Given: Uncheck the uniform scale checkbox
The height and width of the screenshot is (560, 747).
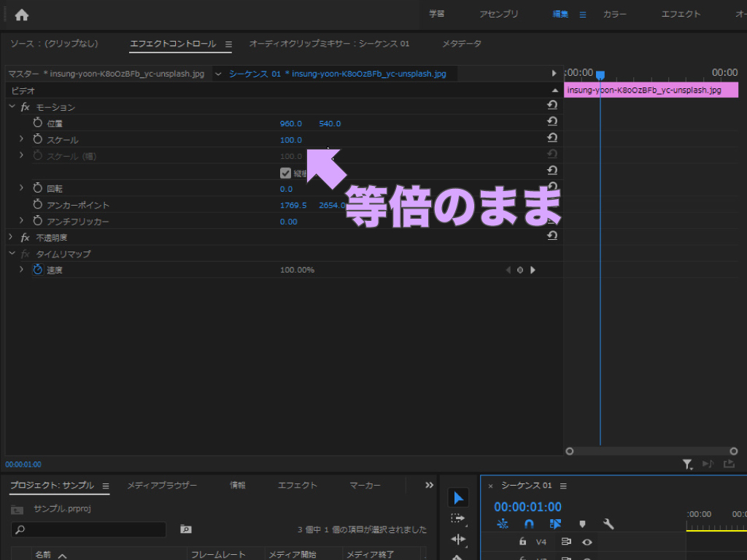Looking at the screenshot, I should (x=285, y=173).
